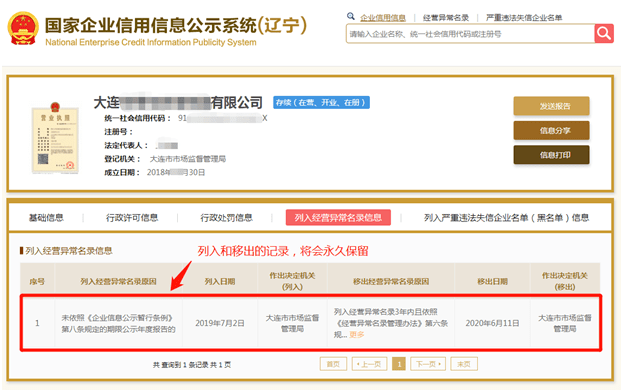Select the 严重违法失信企业名单 search category

524,18
